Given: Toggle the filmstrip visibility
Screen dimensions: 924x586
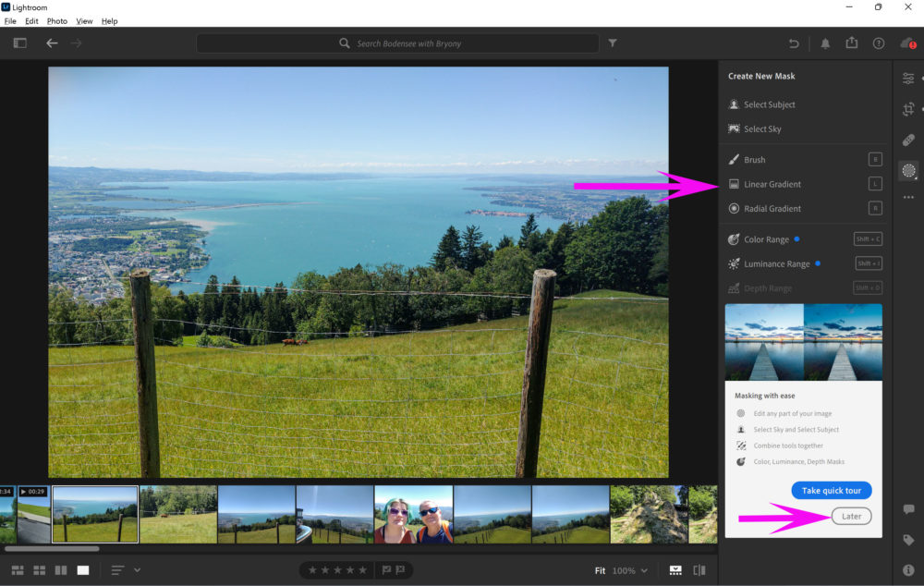Looking at the screenshot, I should click(x=675, y=570).
